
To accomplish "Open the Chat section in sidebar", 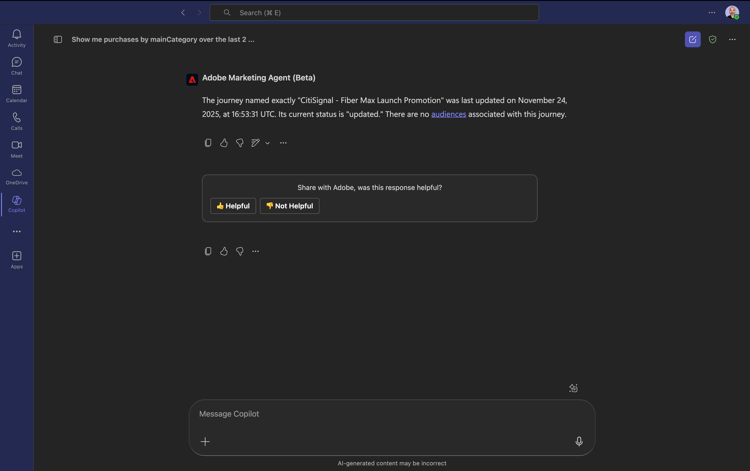I will 17,66.
